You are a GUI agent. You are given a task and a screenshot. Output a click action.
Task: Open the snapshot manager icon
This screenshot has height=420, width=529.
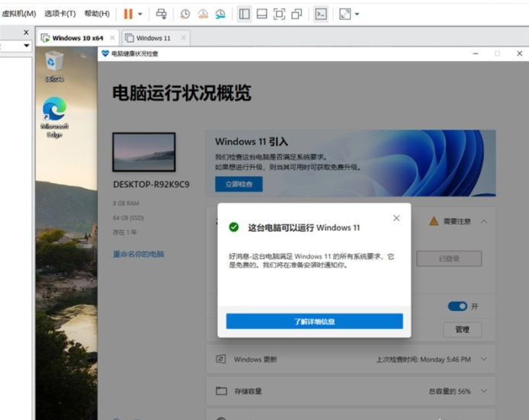click(220, 14)
